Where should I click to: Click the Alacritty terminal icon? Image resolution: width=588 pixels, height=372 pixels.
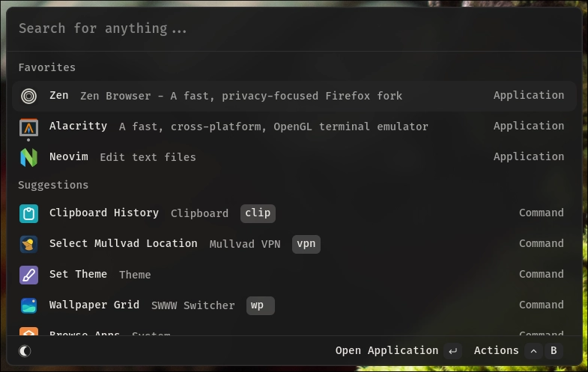28,127
